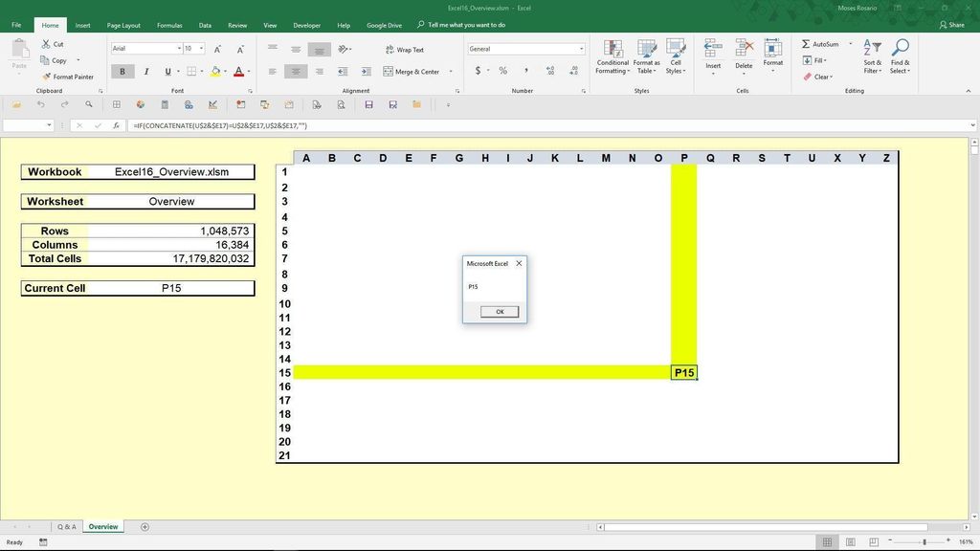The width and height of the screenshot is (980, 551).
Task: Toggle Underline formatting
Action: pyautogui.click(x=167, y=71)
